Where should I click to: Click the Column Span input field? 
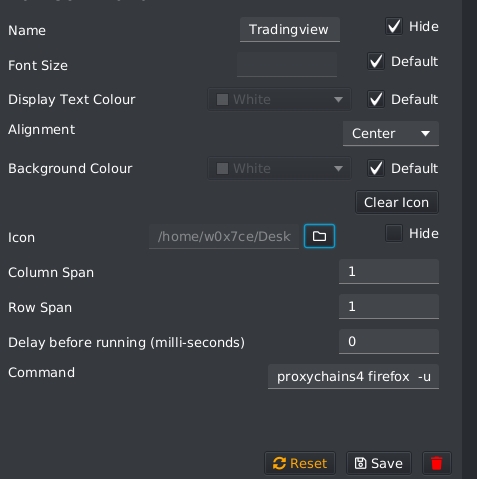tap(389, 272)
